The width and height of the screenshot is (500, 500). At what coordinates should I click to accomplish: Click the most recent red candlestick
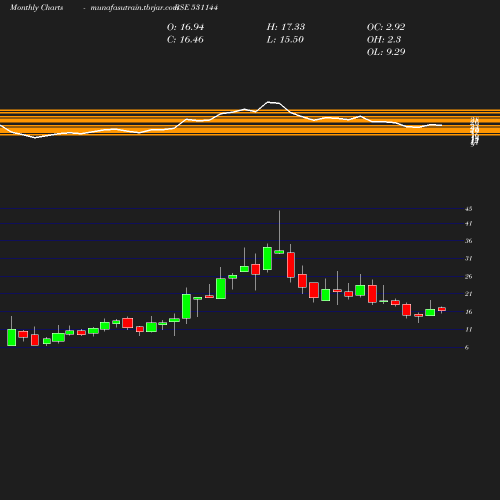pos(442,309)
